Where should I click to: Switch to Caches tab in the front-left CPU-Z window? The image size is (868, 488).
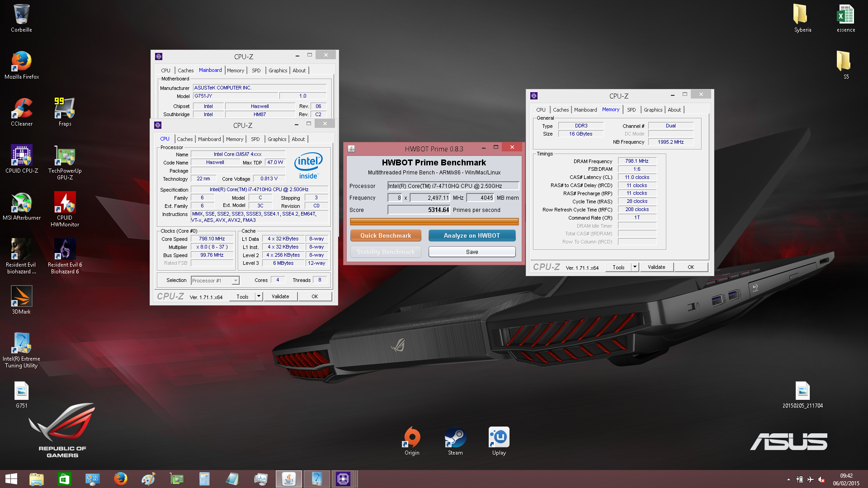184,139
